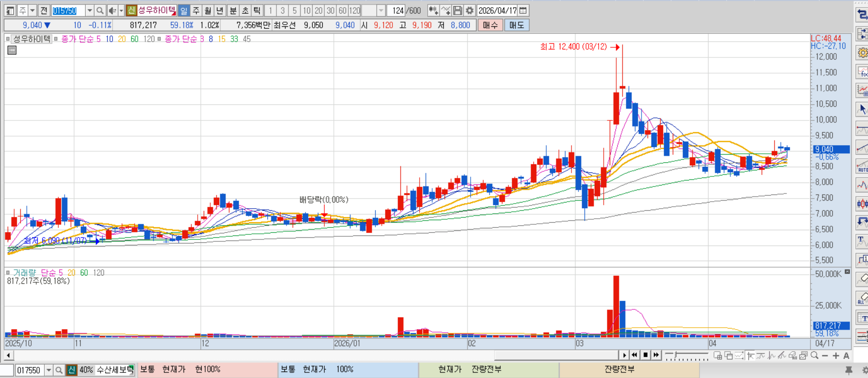Screen dimensions: 868x378
Task: Adjust the chart zoom slider handle
Action: coord(675,355)
